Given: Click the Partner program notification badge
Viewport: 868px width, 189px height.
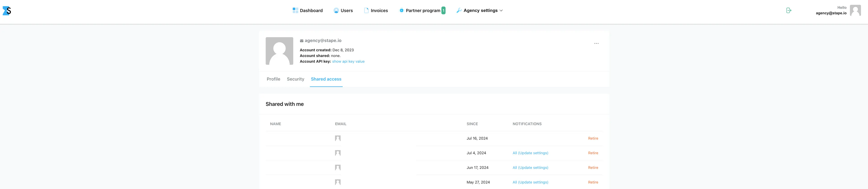Looking at the screenshot, I should coord(443,10).
